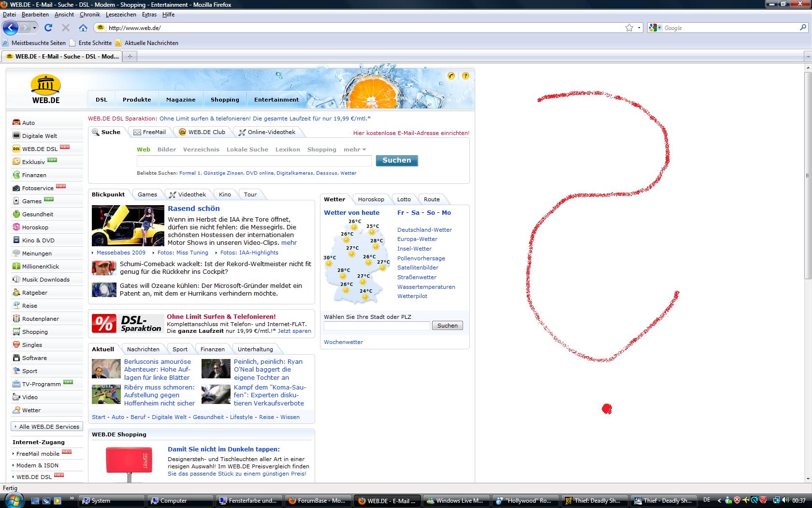The image size is (812, 508).
Task: Click the WEB.DE logo
Action: [x=45, y=90]
